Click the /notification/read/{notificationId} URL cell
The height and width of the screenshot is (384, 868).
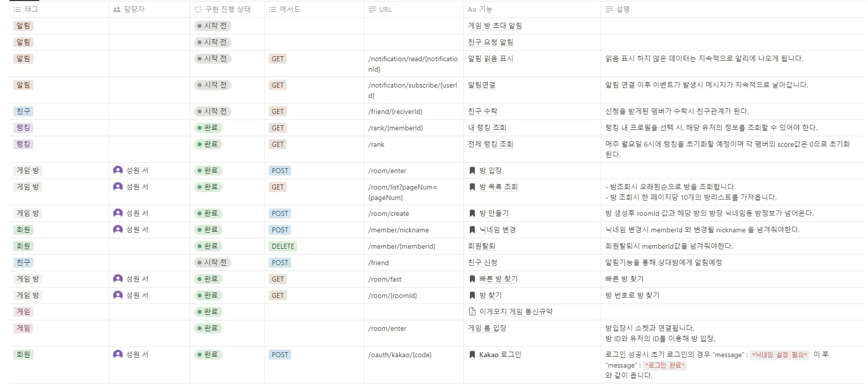tap(413, 64)
